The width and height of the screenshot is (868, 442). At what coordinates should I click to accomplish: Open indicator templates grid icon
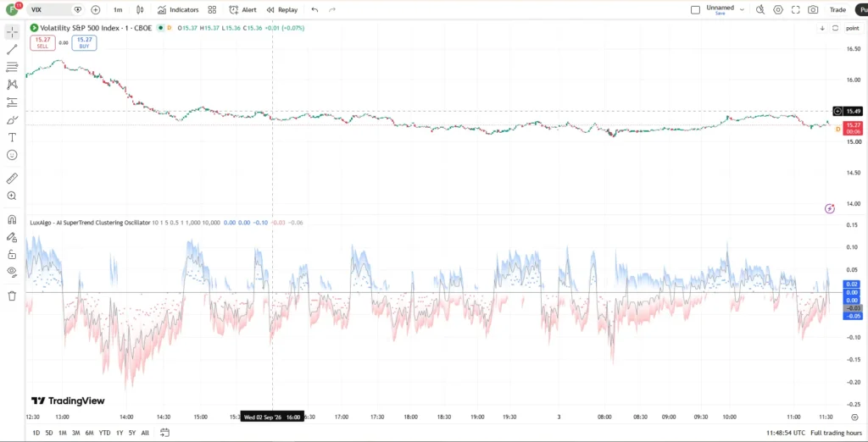pos(212,9)
